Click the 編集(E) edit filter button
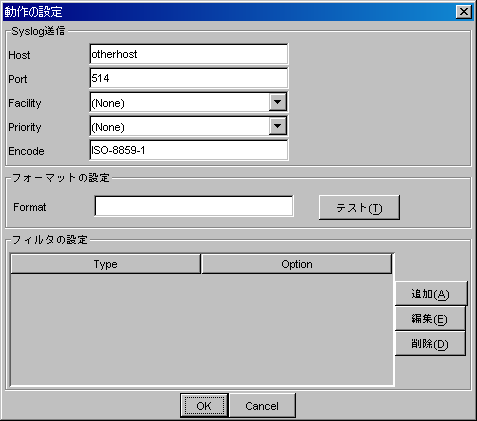477x421 pixels. point(430,319)
